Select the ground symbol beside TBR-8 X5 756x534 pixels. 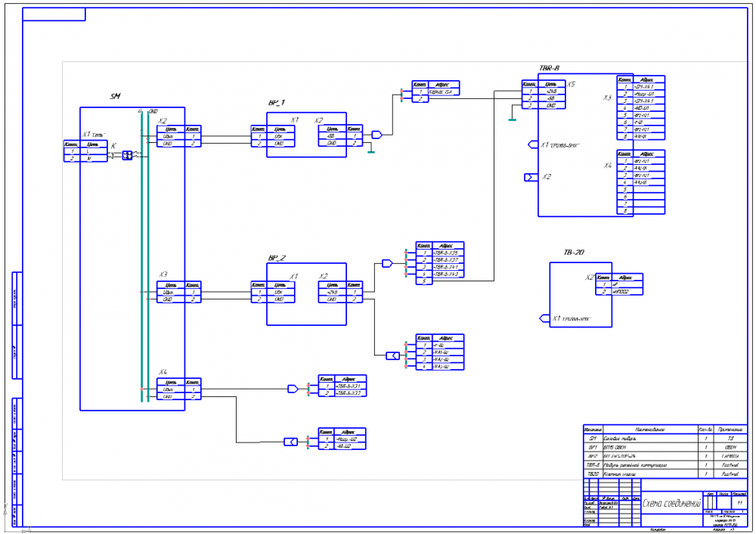pyautogui.click(x=513, y=116)
